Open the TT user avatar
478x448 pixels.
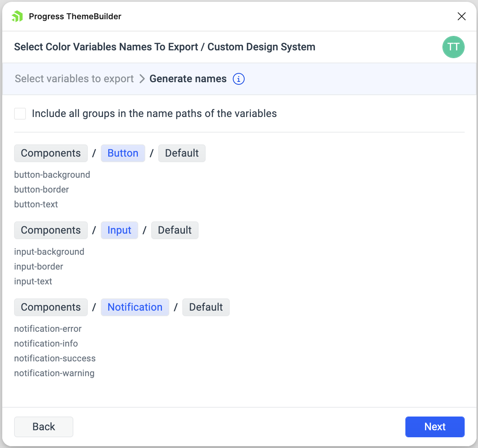453,47
